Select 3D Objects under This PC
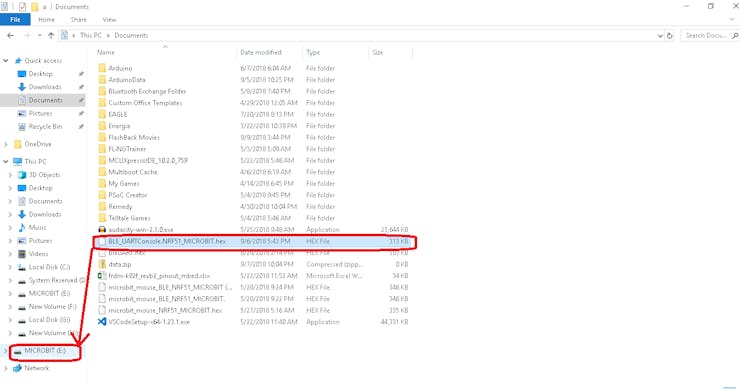Screen dimensions: 740x389 (44, 175)
